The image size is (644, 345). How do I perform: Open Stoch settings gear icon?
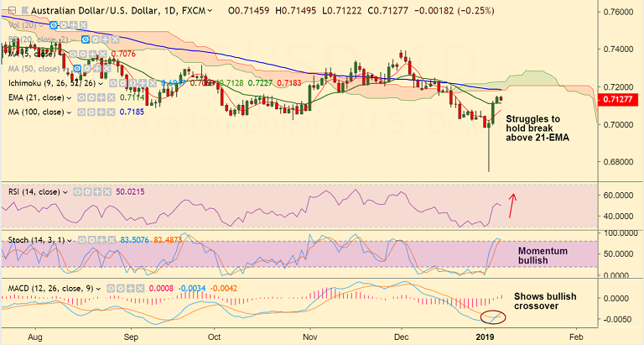point(92,240)
